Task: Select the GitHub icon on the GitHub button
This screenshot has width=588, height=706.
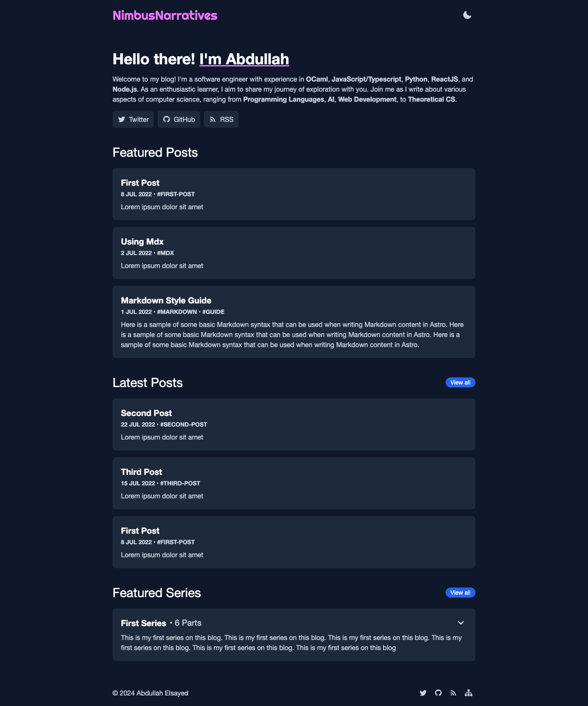Action: (167, 119)
